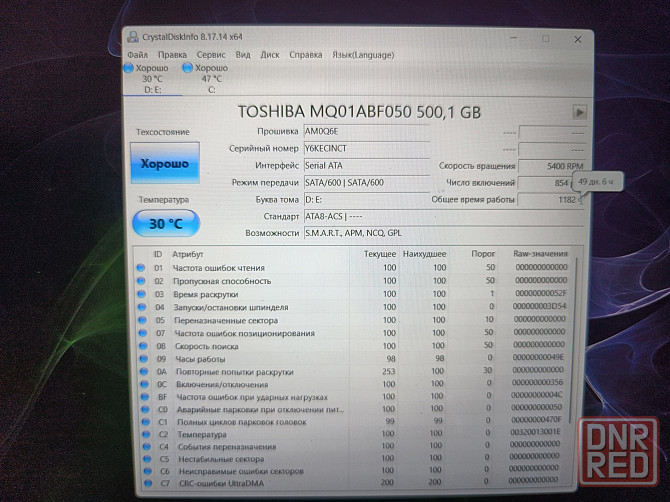The image size is (670, 502).
Task: Click status dot for attribute 0A
Action: point(144,372)
